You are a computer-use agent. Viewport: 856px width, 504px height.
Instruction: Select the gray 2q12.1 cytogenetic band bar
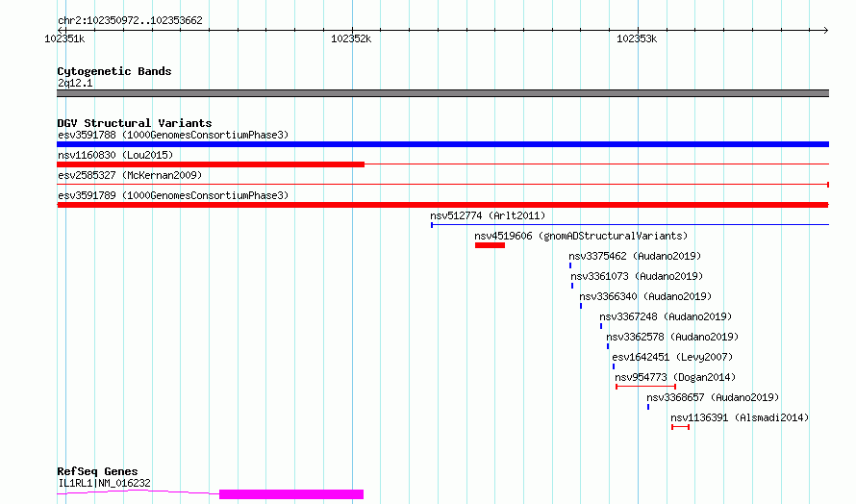pyautogui.click(x=442, y=93)
